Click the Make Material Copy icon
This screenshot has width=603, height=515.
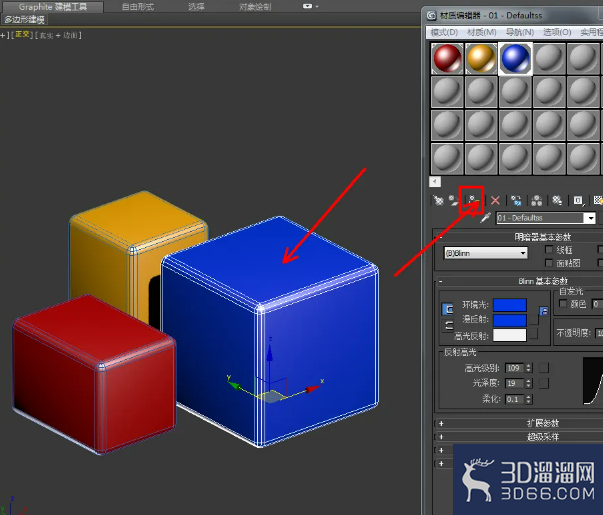[x=516, y=200]
